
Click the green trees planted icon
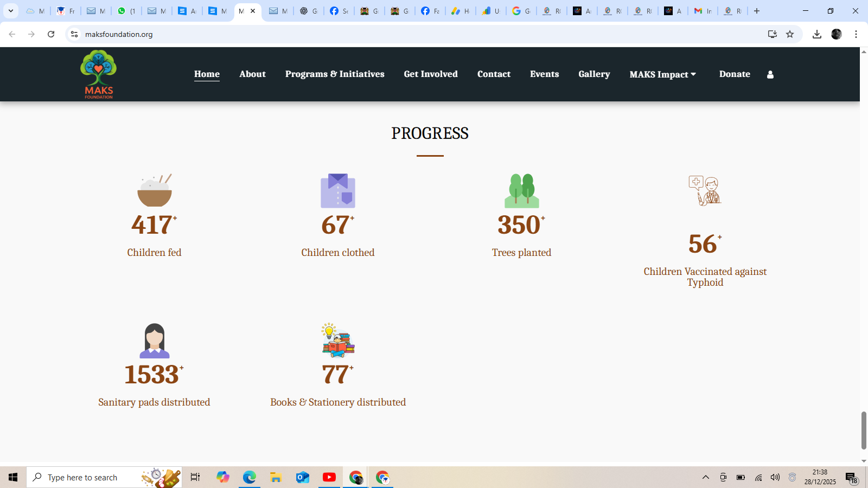coord(521,191)
